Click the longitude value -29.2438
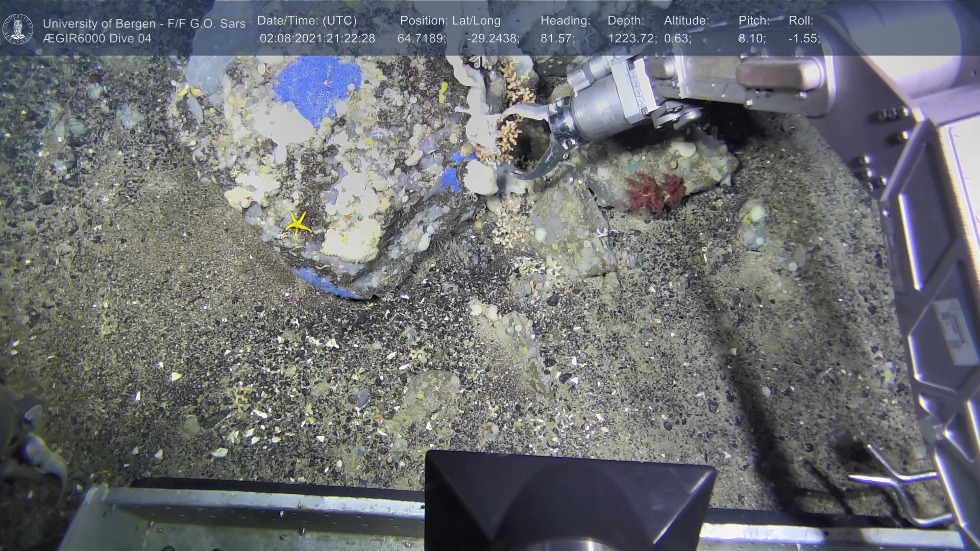Image resolution: width=980 pixels, height=551 pixels. click(x=493, y=39)
